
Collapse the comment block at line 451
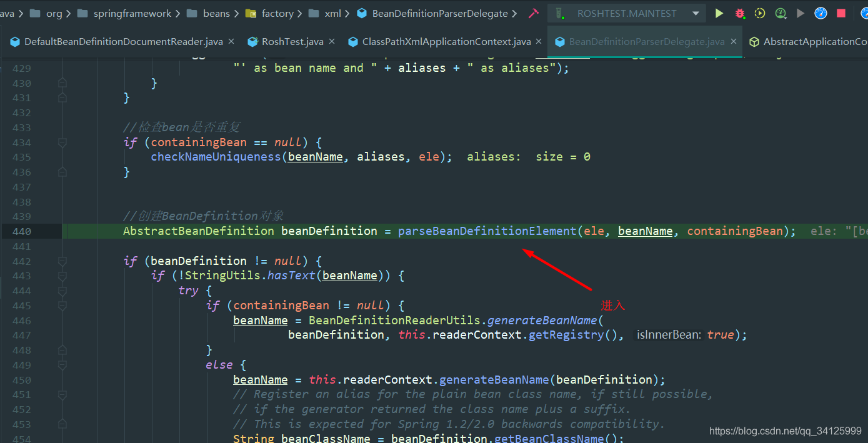[62, 394]
